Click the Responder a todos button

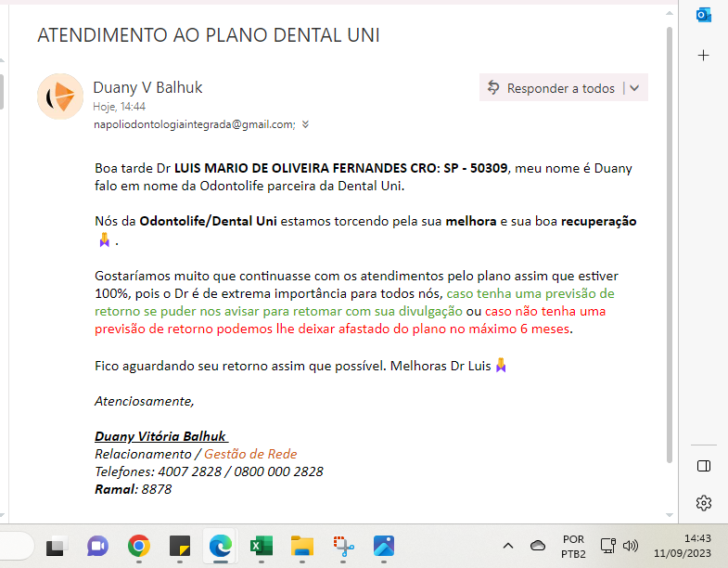[x=551, y=88]
